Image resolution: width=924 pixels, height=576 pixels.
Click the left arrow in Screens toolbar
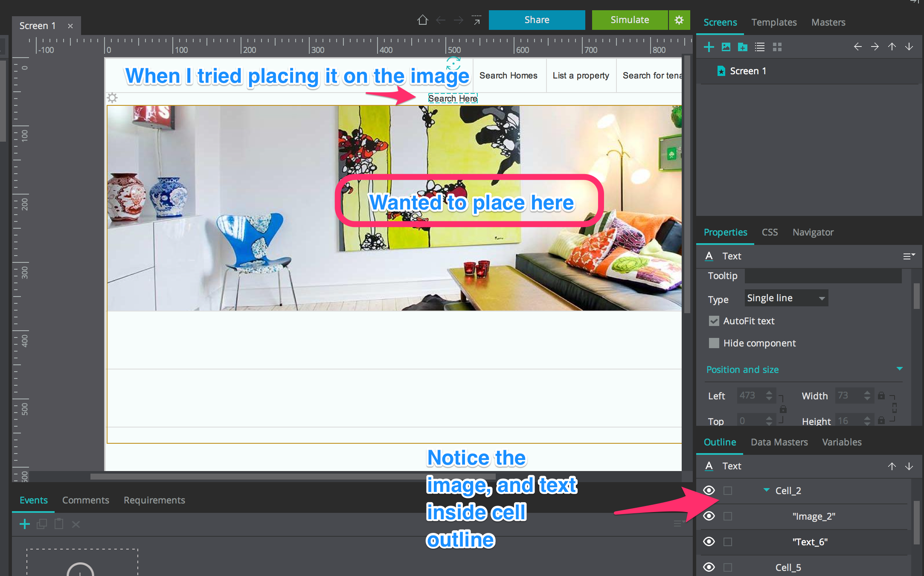(858, 47)
